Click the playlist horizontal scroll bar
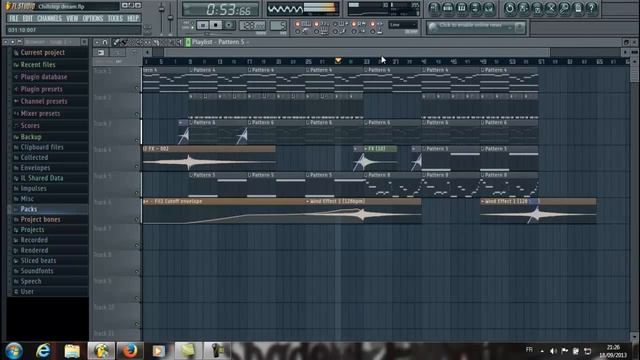 357,52
